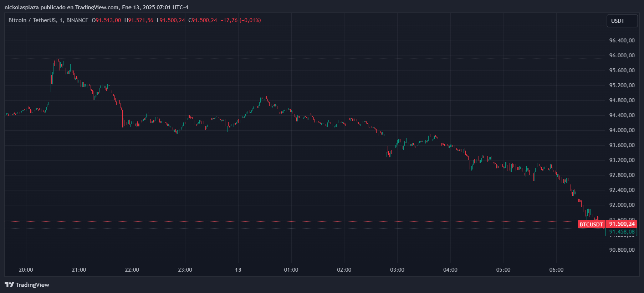644x293 pixels.
Task: Click the red 91.500,24 price label
Action: (622, 224)
